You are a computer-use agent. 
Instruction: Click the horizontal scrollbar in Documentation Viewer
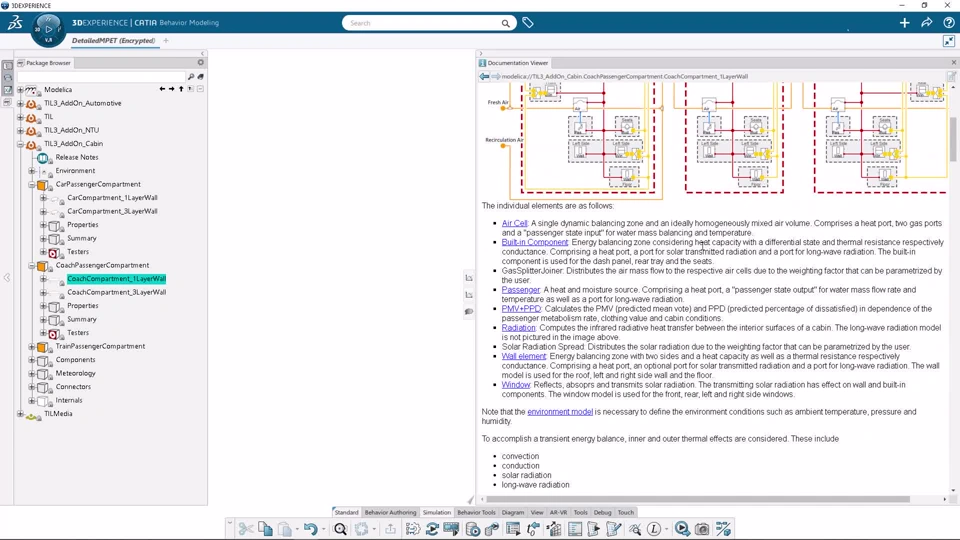pyautogui.click(x=698, y=499)
